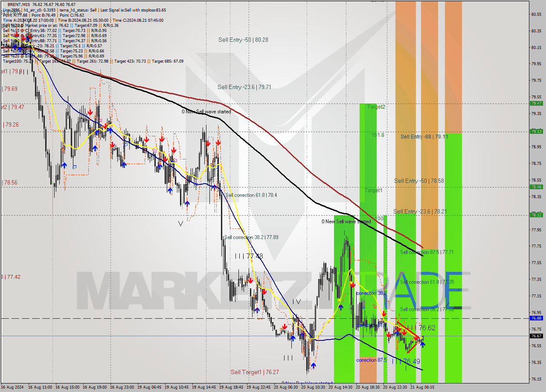Click the 'Sell Entry -23.6 | 79.71' label

[244, 87]
